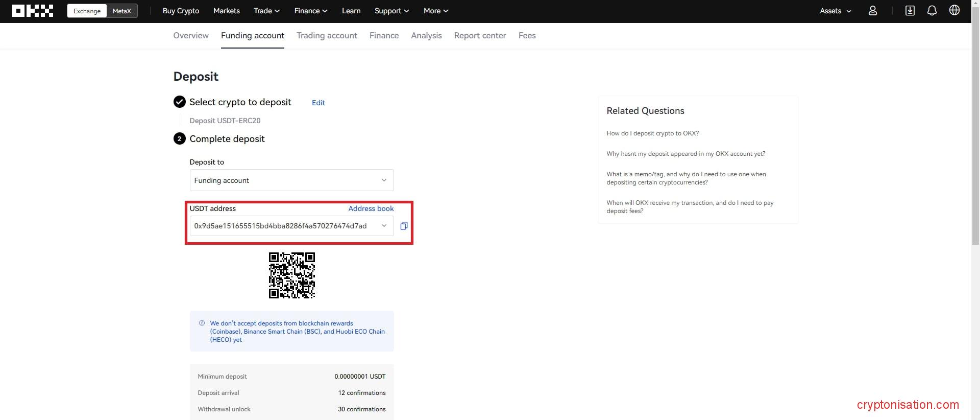Open the language globe icon
The height and width of the screenshot is (420, 980).
[954, 11]
